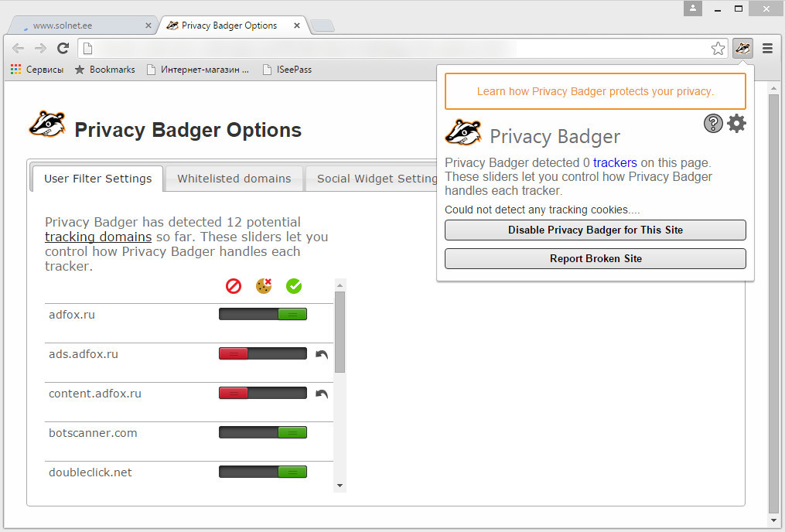Click the Privacy Badger Options heading
The image size is (785, 532).
188,130
